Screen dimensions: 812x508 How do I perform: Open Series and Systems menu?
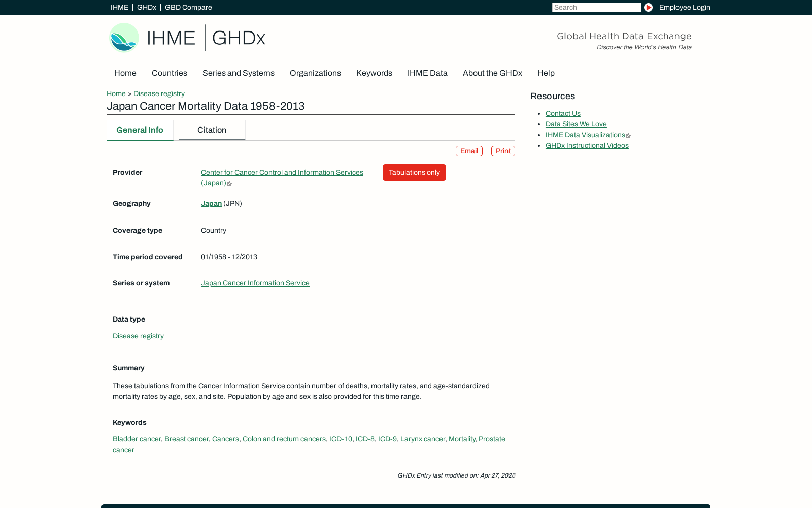point(239,73)
